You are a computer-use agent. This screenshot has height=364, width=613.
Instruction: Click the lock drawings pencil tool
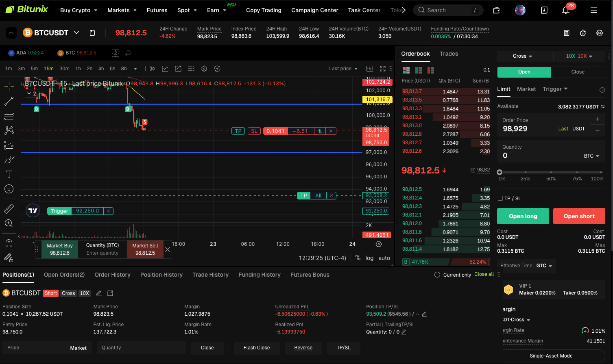click(9, 257)
